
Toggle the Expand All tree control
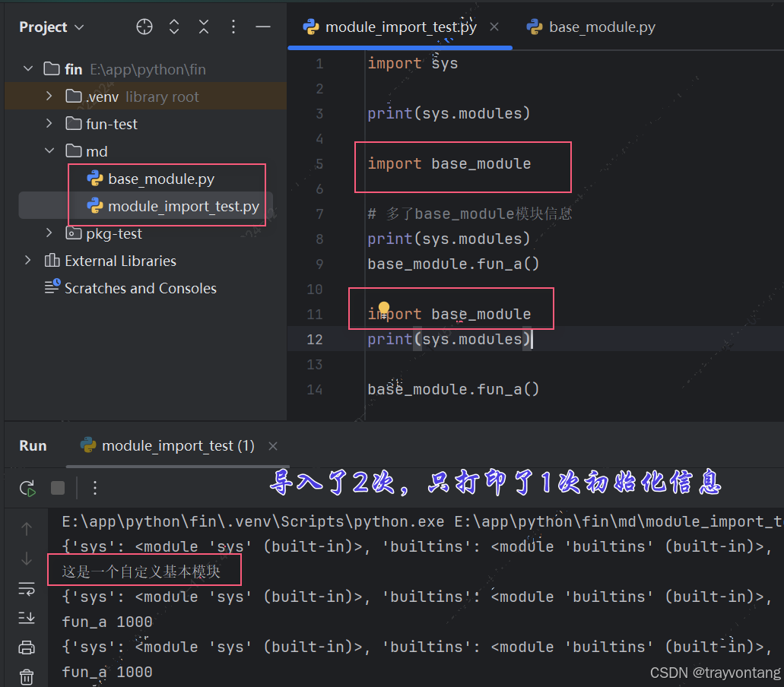point(174,27)
